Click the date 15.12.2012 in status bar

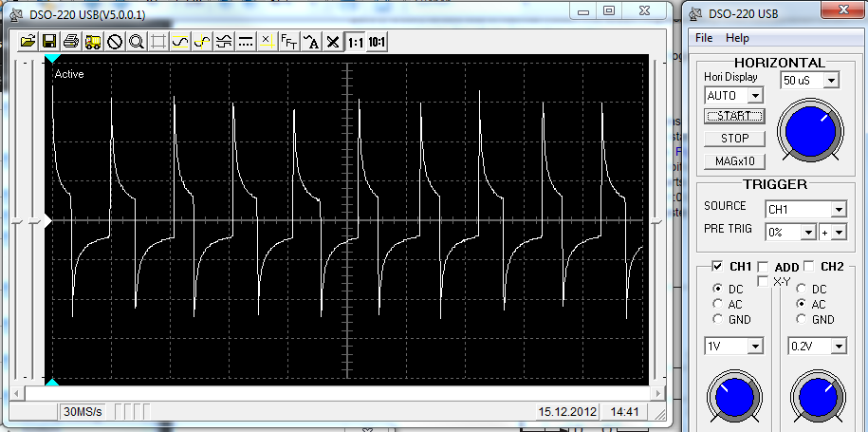coord(568,411)
